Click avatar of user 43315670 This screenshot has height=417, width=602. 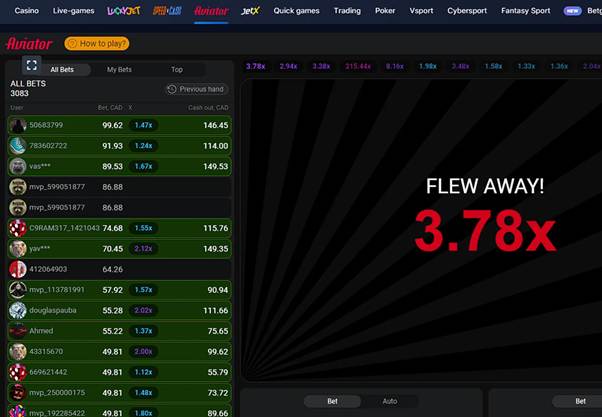18,352
